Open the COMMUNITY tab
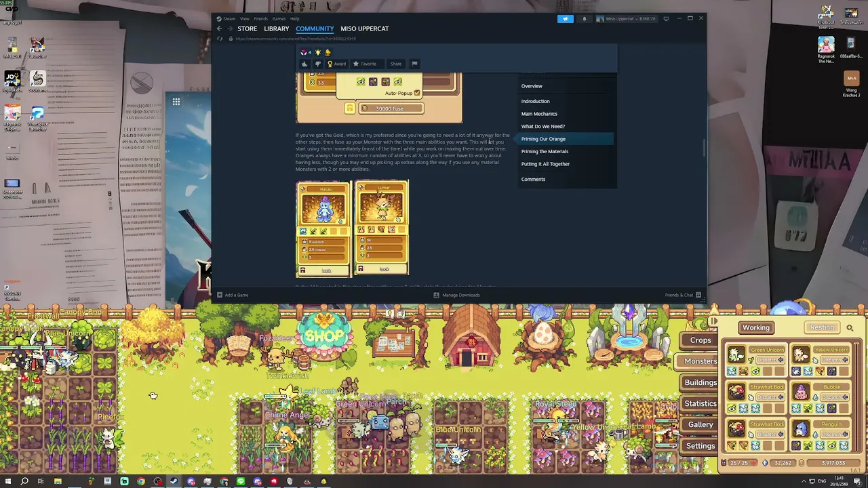Image resolution: width=868 pixels, height=488 pixels. point(315,28)
